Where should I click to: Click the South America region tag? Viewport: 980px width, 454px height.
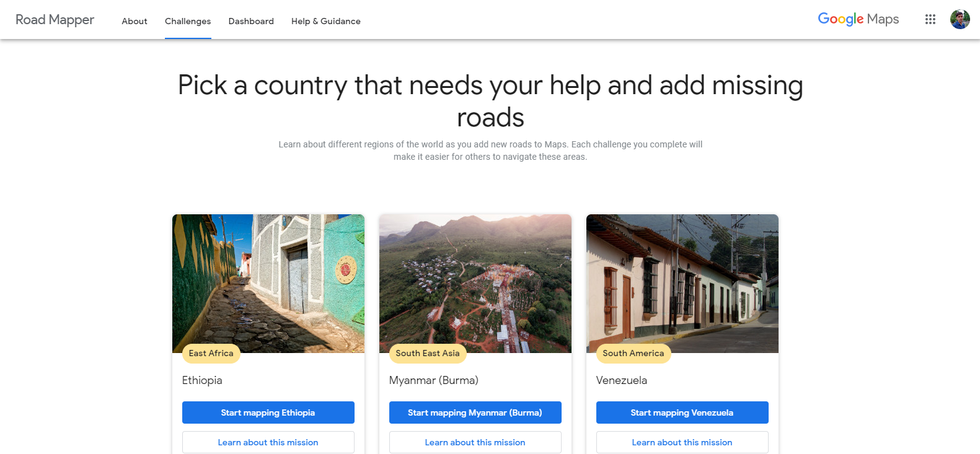coord(633,354)
